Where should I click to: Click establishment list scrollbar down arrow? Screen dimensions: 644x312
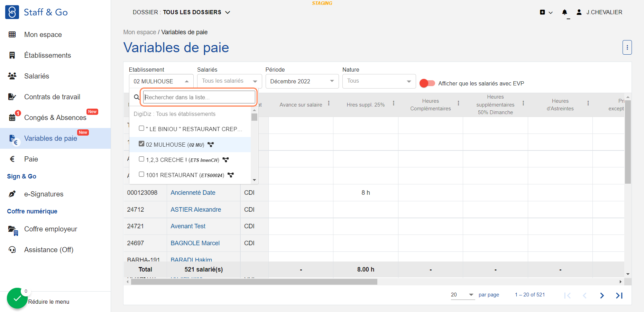(255, 180)
